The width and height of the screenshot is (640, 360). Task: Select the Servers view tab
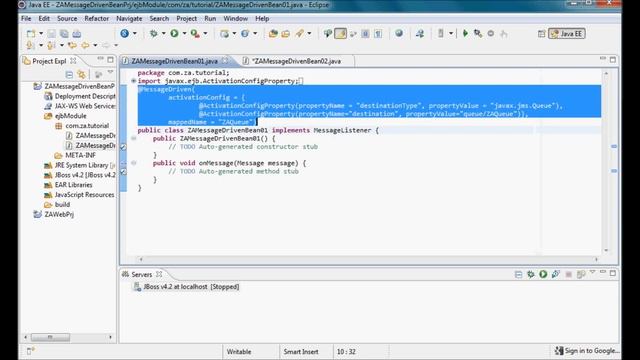pyautogui.click(x=142, y=274)
